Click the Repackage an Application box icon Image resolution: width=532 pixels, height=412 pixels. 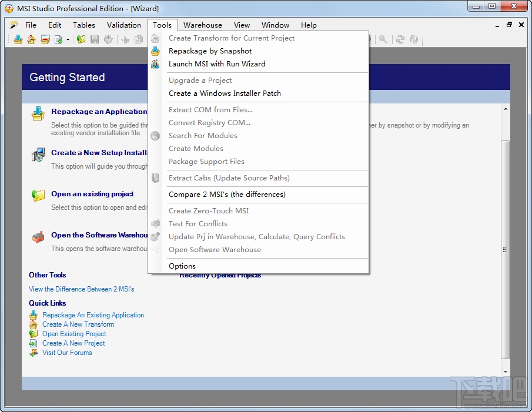pyautogui.click(x=38, y=113)
